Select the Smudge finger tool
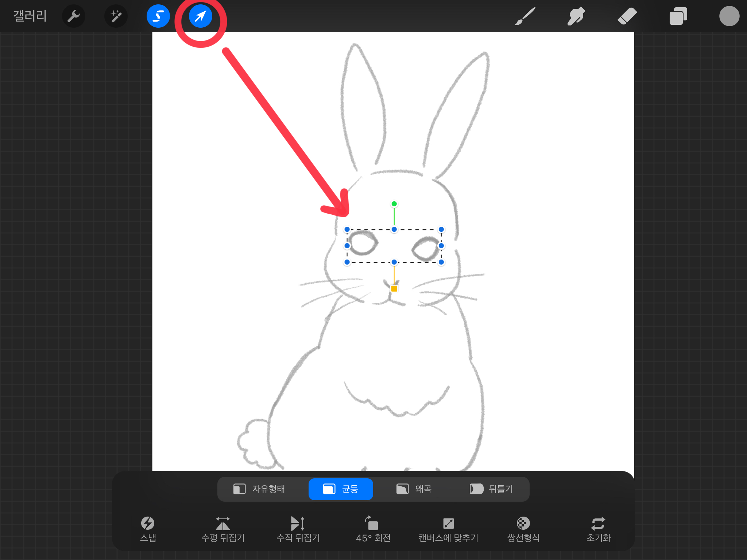The image size is (747, 560). click(576, 16)
